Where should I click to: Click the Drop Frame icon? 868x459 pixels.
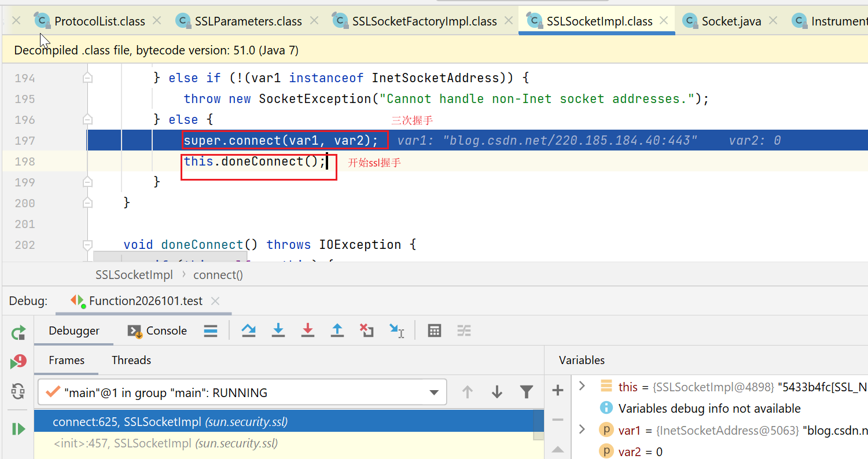point(367,331)
